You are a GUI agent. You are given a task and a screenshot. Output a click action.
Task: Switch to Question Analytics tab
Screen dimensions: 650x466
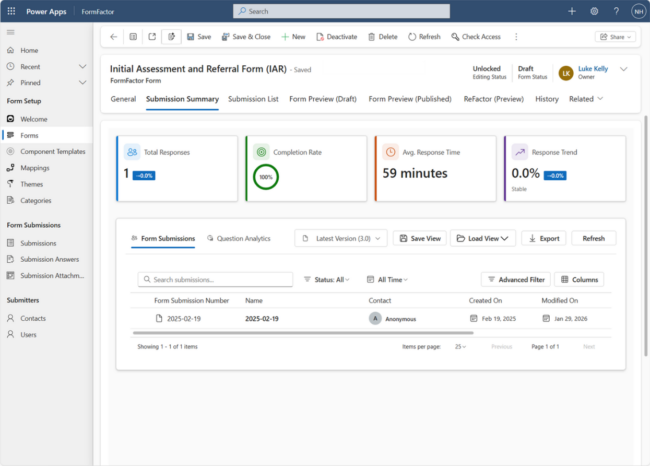tap(239, 238)
